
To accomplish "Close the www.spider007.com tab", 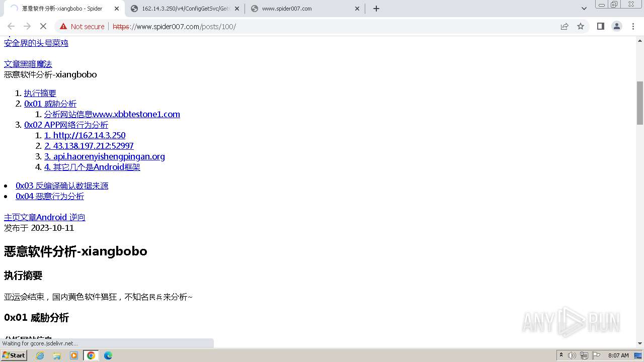I will coord(357,9).
